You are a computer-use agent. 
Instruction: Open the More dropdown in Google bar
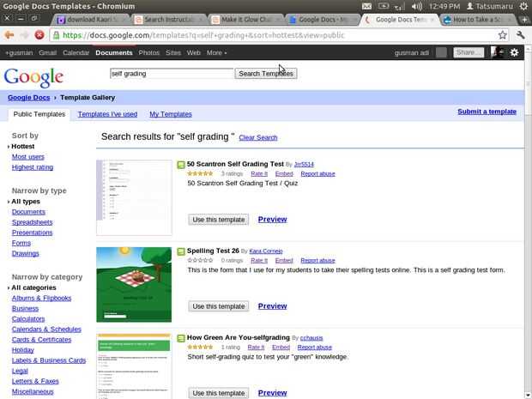[216, 52]
